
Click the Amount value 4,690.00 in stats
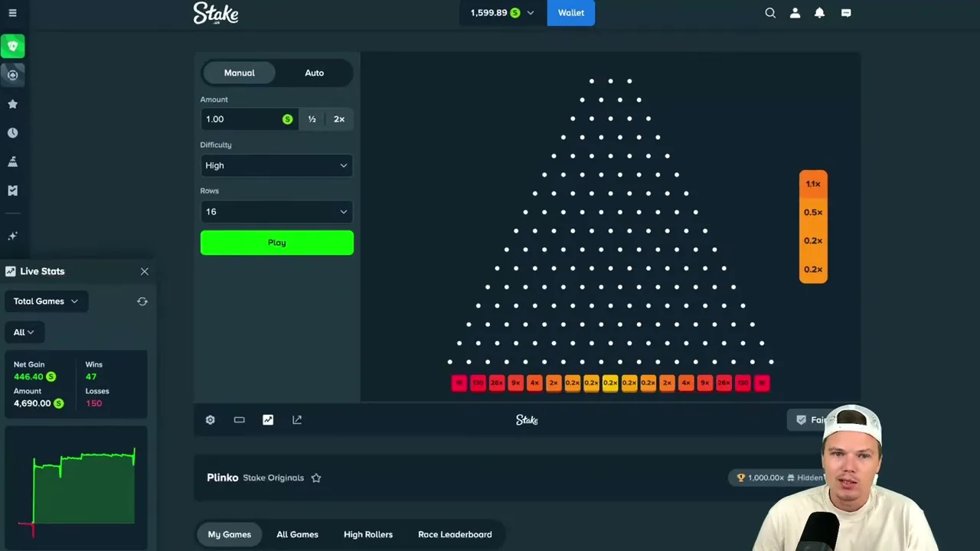pos(32,404)
